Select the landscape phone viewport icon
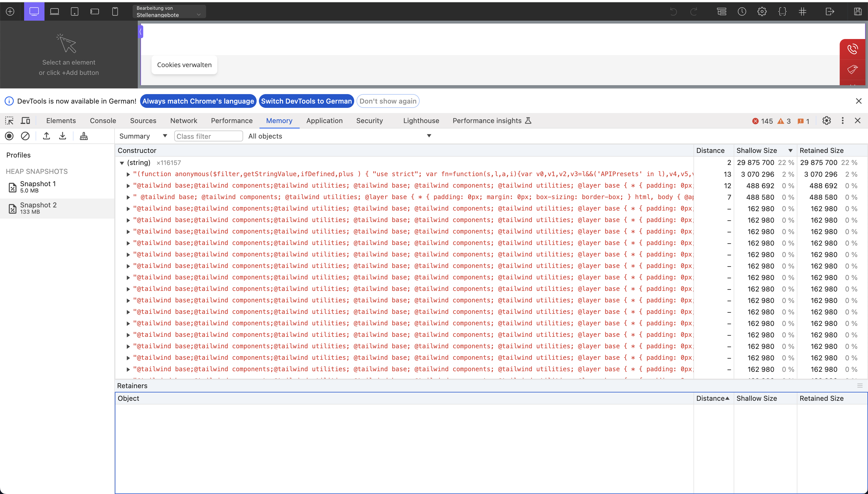Image resolution: width=868 pixels, height=494 pixels. point(95,11)
